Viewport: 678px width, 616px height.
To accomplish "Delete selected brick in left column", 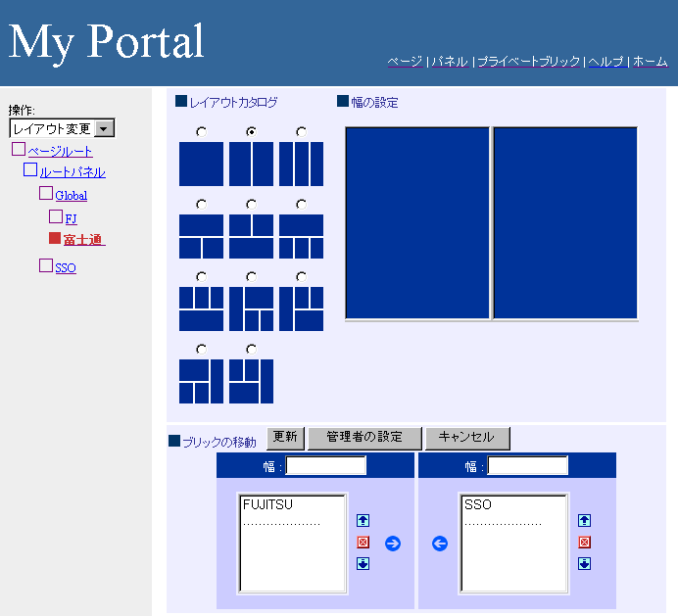I will click(x=363, y=543).
